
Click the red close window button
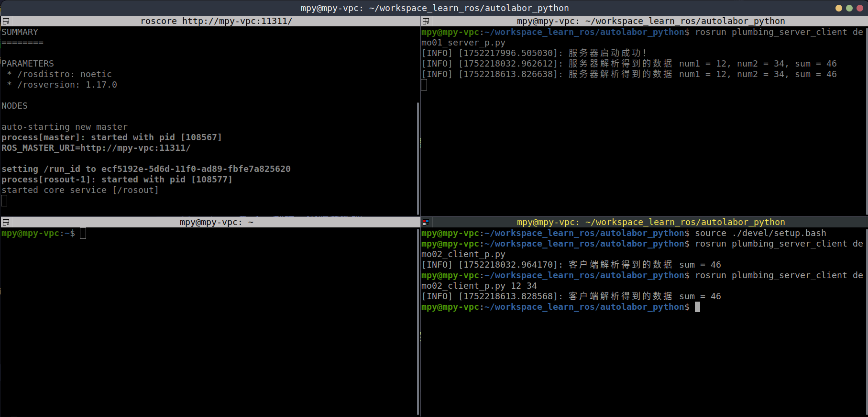pyautogui.click(x=859, y=8)
